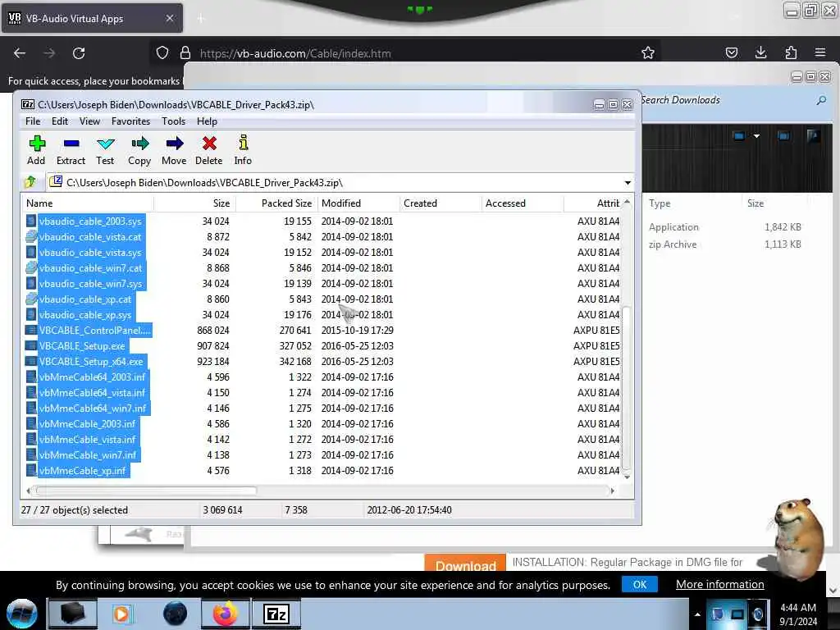Select file vbaudio_cable_win7.cat
840x630 pixels.
tap(90, 268)
